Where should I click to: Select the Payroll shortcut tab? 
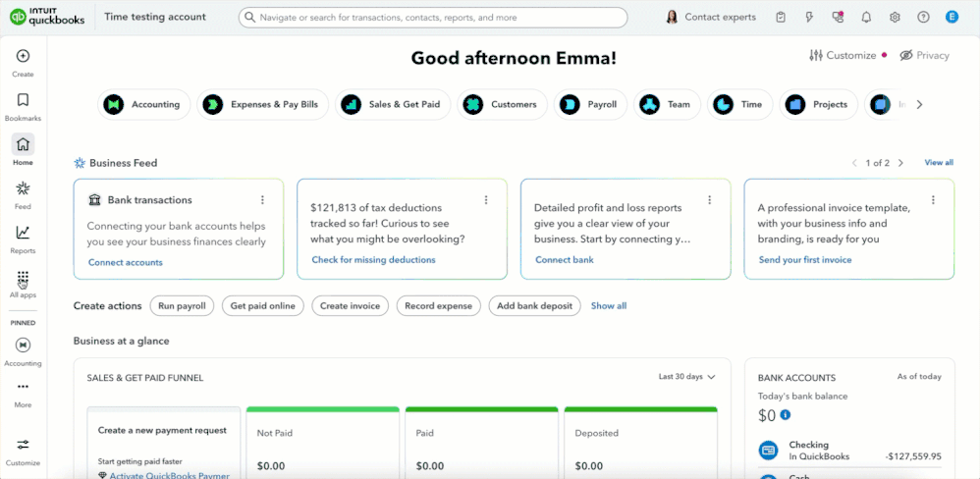[590, 104]
